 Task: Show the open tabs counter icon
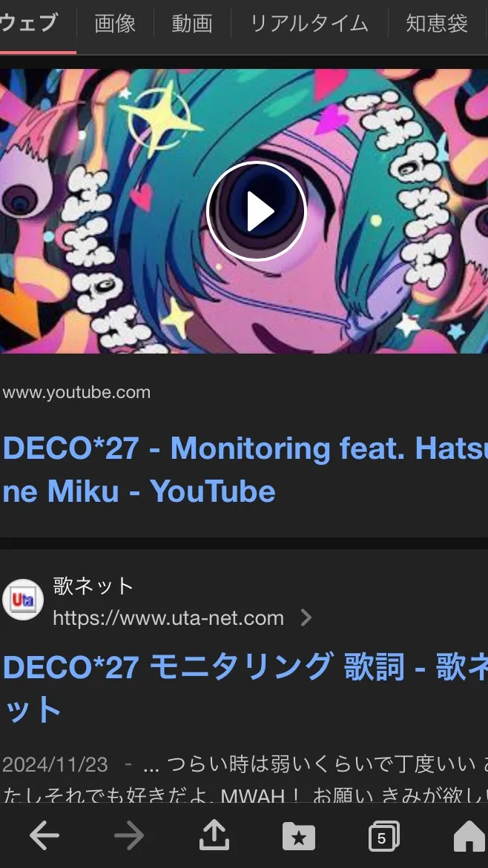point(384,836)
